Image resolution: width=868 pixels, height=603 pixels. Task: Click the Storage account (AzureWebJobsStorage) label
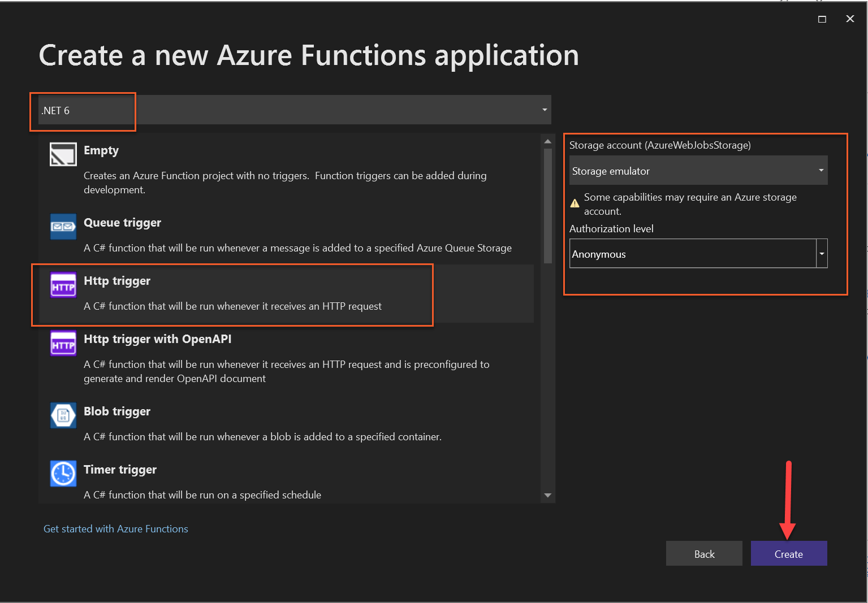(x=660, y=145)
